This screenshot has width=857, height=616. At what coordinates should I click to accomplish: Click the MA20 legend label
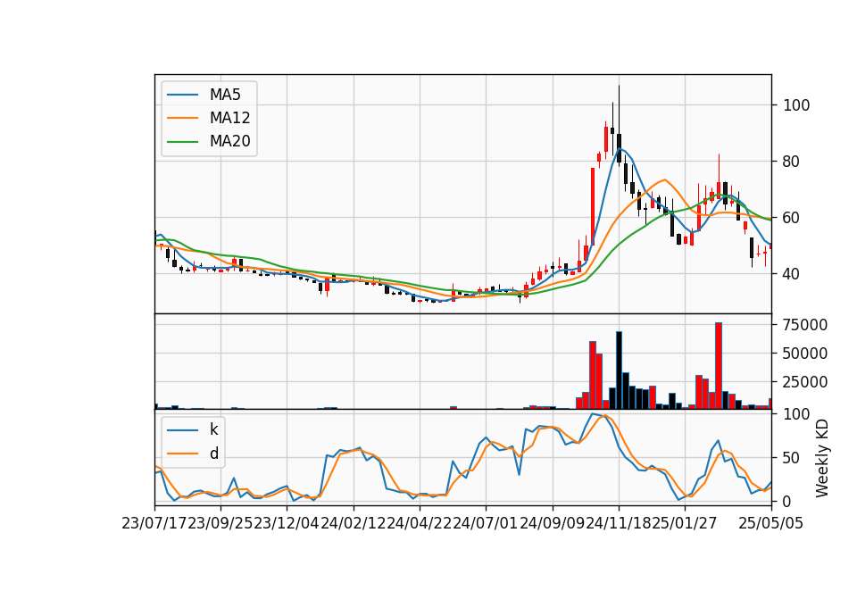(229, 141)
